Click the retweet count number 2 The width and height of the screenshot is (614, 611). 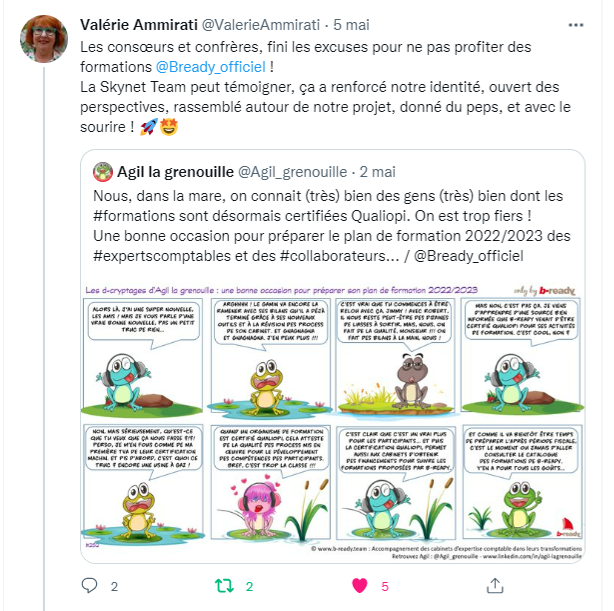pos(249,586)
